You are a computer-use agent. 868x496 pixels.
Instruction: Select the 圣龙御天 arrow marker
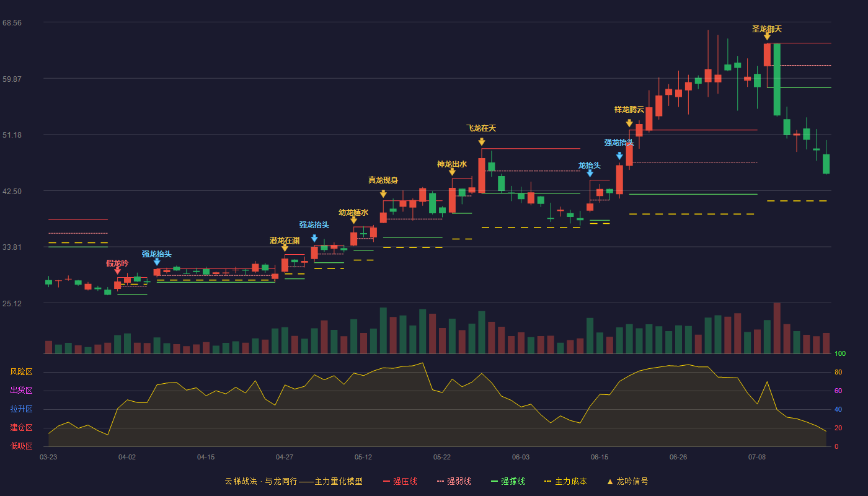click(767, 37)
